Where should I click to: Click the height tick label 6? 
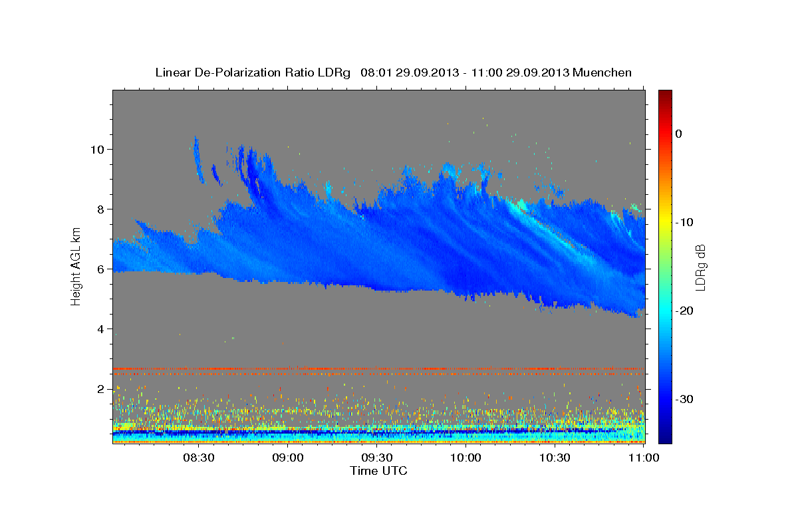pos(100,269)
